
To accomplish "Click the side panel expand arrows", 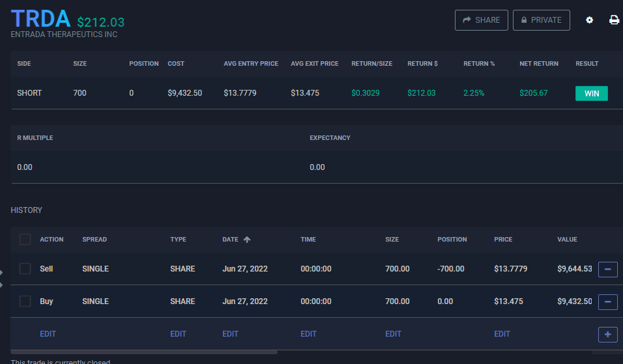I will (x=2, y=279).
